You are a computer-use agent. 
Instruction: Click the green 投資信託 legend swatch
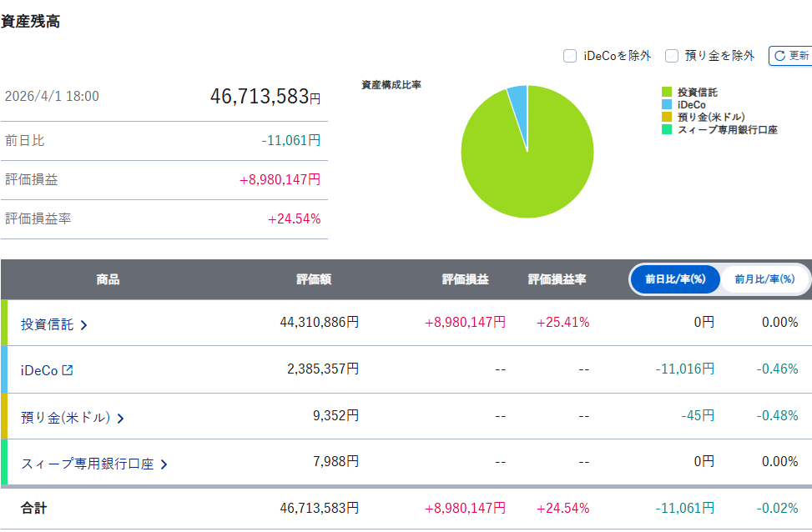click(667, 93)
